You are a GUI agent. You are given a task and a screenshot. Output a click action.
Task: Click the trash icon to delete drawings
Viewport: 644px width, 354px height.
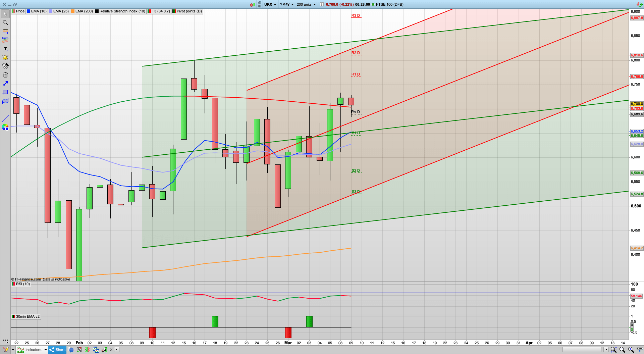(x=5, y=75)
